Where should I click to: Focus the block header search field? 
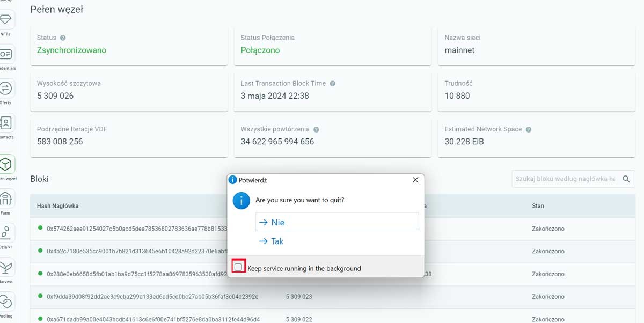(565, 179)
